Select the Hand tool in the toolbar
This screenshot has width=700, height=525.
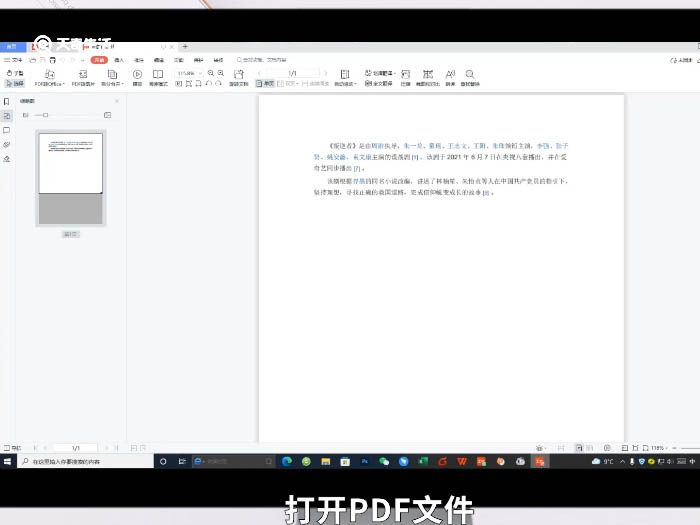point(15,73)
